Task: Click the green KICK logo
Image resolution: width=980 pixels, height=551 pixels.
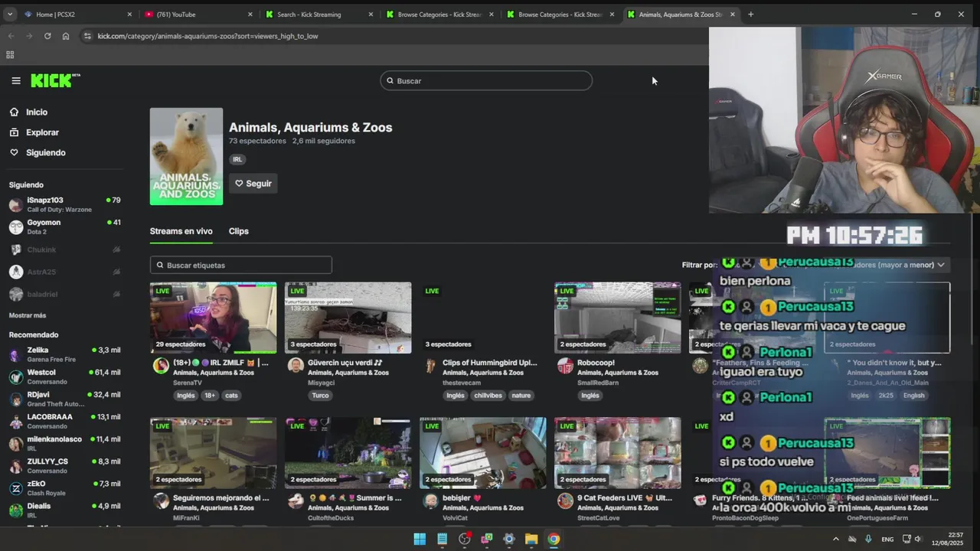Action: click(x=55, y=80)
